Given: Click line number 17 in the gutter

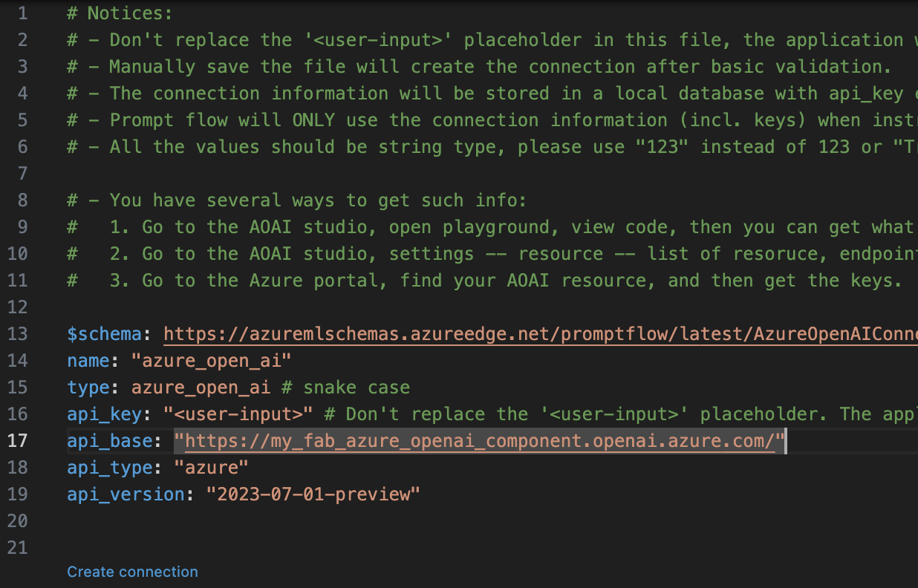Looking at the screenshot, I should click(x=17, y=441).
